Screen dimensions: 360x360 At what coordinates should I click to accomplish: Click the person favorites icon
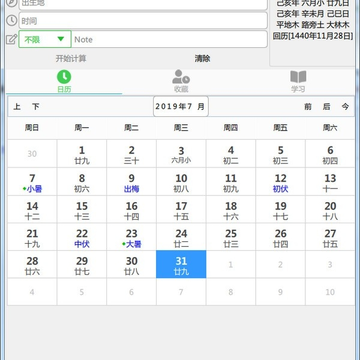tap(181, 77)
